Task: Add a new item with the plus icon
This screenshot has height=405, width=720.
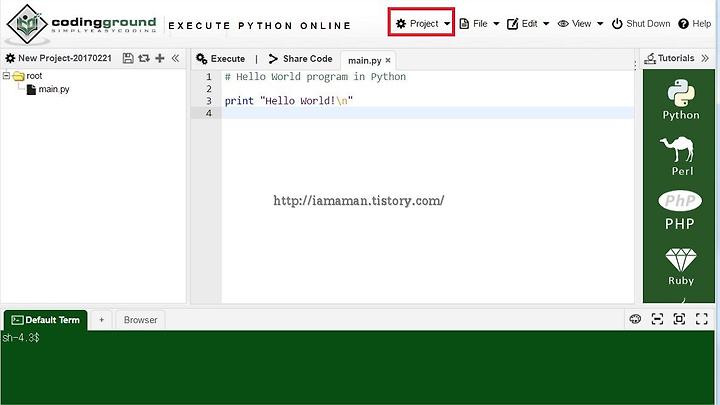Action: click(x=160, y=58)
